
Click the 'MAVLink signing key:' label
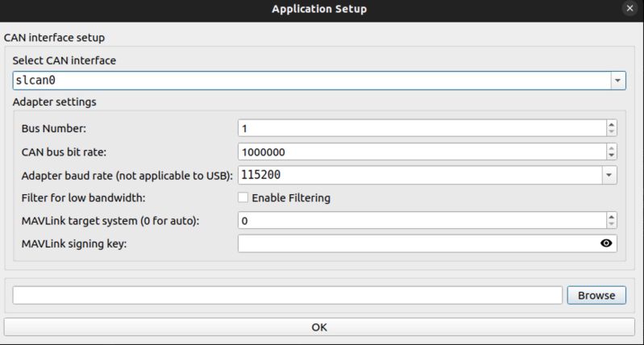point(74,244)
